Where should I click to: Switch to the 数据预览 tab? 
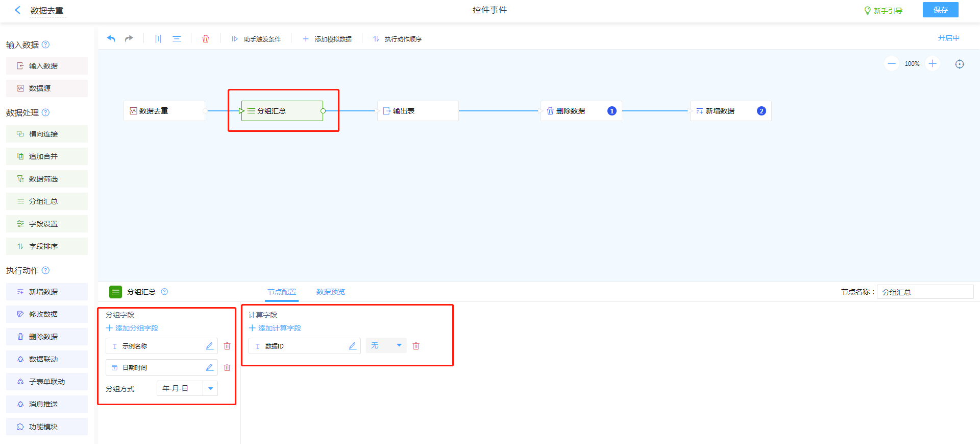[331, 292]
